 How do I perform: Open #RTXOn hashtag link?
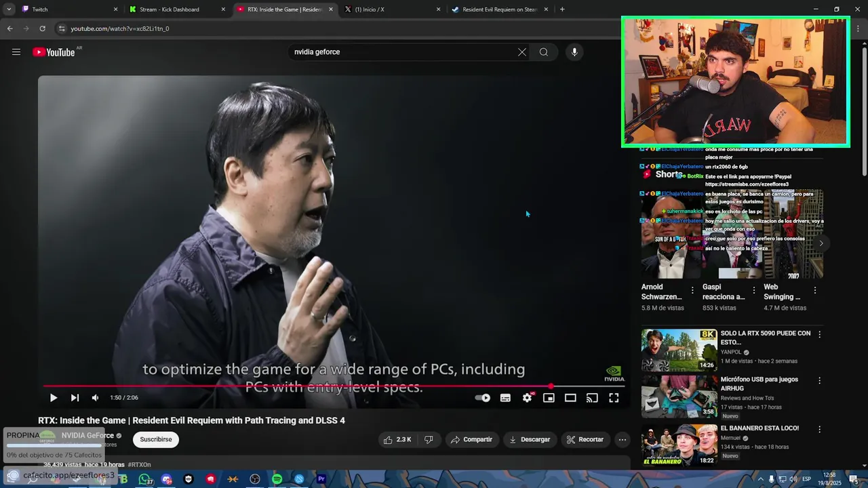(139, 465)
